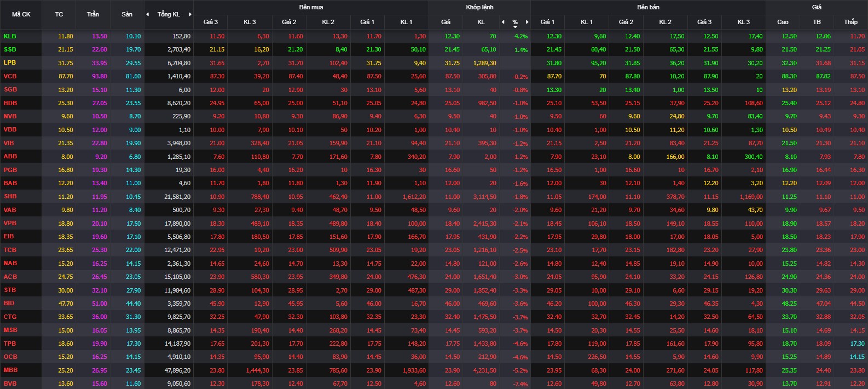
Task: Open the SSB stock symbol
Action: [10, 49]
